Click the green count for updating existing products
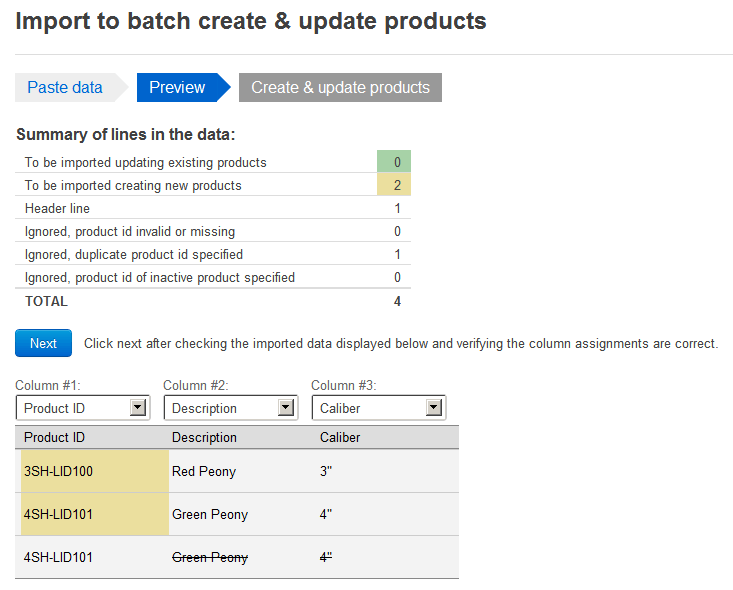 coord(394,162)
